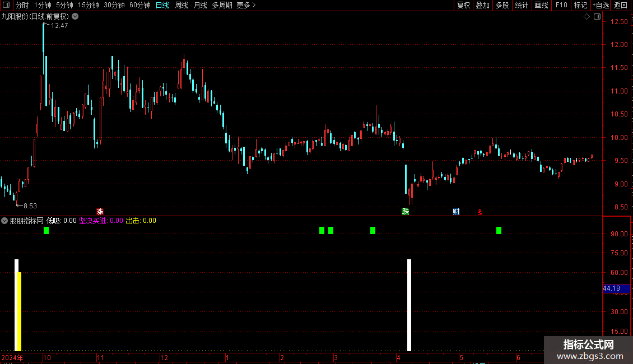
Task: Toggle the side panel icon at chart top-right
Action: (597, 17)
